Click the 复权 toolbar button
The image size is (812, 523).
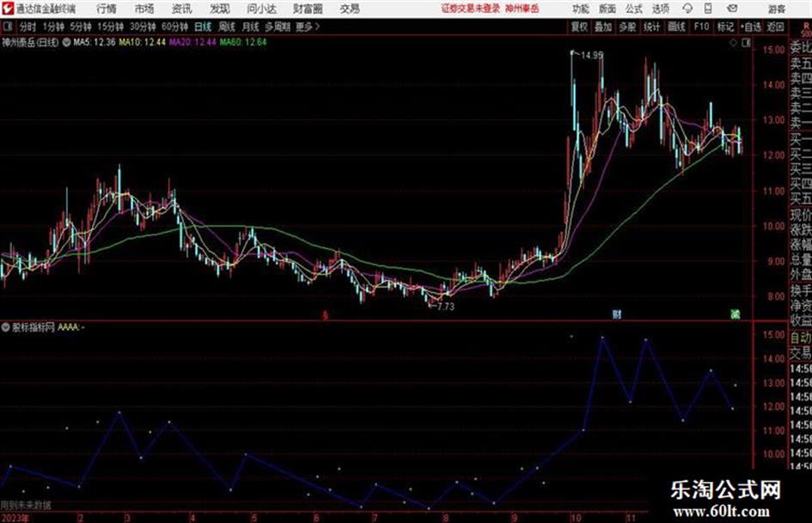pos(579,27)
